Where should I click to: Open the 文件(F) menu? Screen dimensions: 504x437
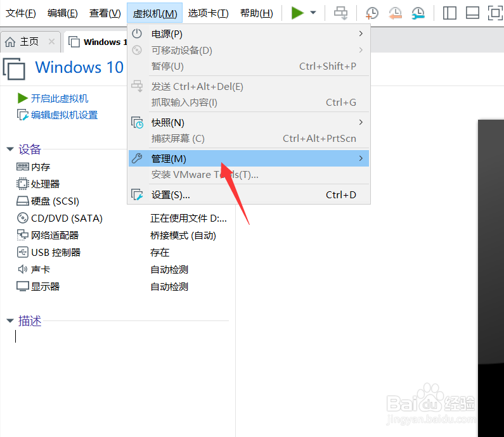pos(21,13)
